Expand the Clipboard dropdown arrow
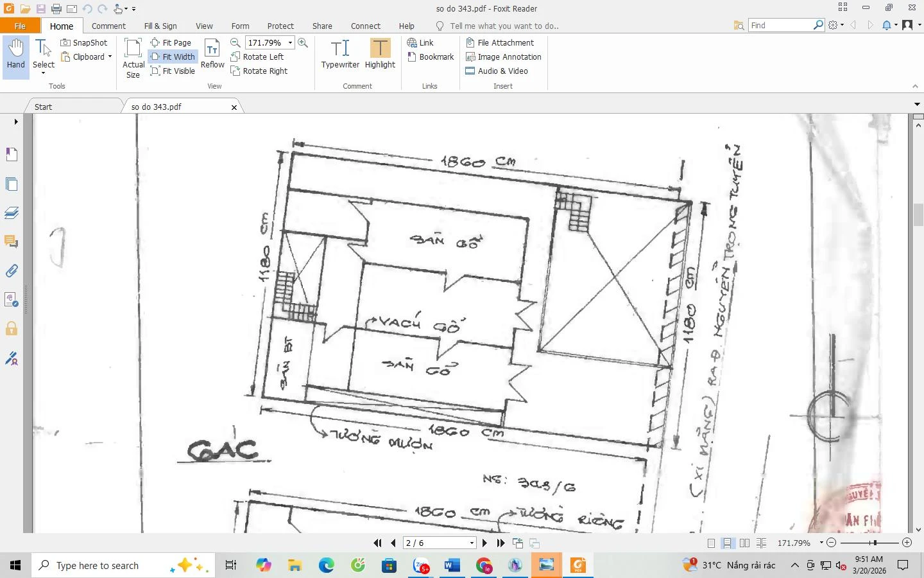This screenshot has width=924, height=578. click(x=110, y=57)
